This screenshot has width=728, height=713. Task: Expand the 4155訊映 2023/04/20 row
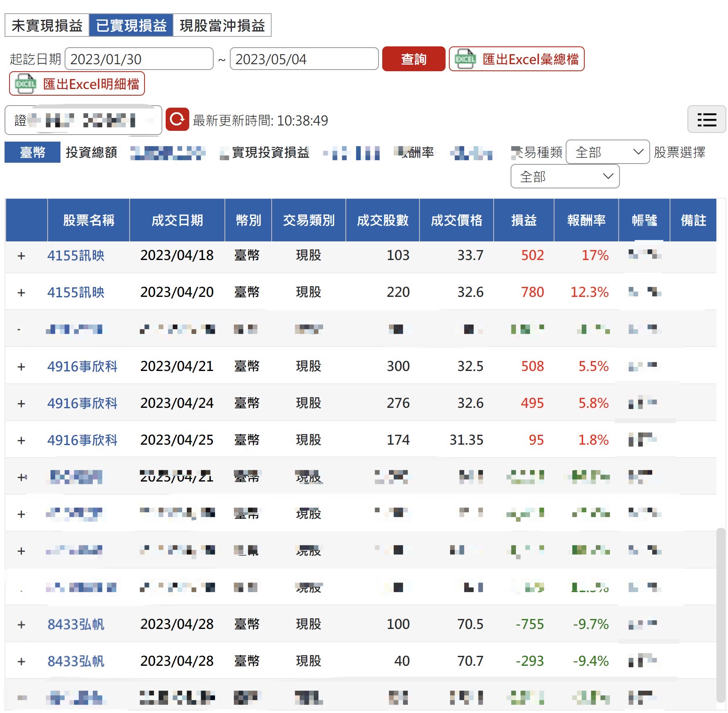(22, 293)
